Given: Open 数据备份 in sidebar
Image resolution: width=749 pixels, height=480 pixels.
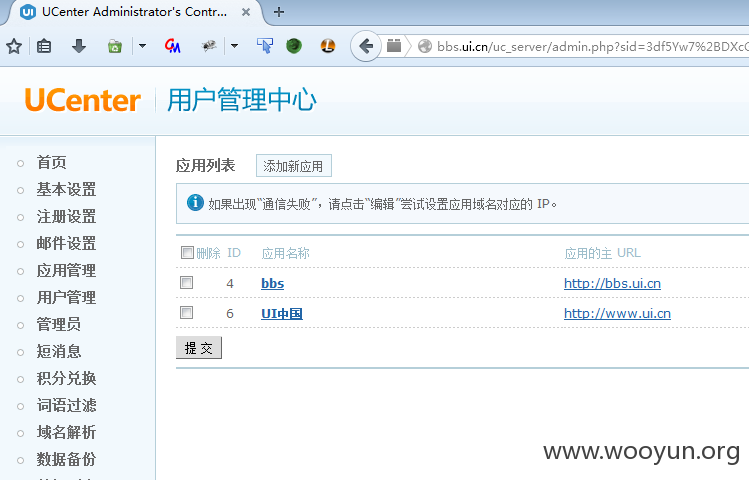Looking at the screenshot, I should coord(66,459).
